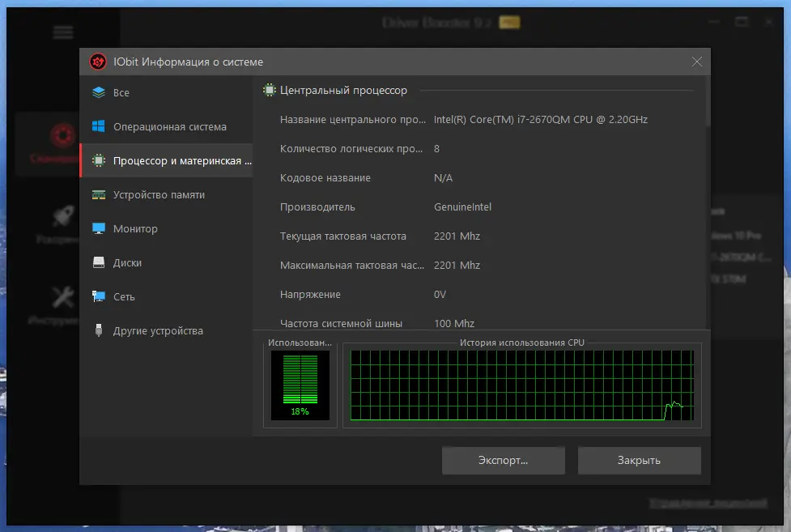Click the chip icon beside Процессор и материнская
Screen dimensions: 791x532
click(99, 160)
